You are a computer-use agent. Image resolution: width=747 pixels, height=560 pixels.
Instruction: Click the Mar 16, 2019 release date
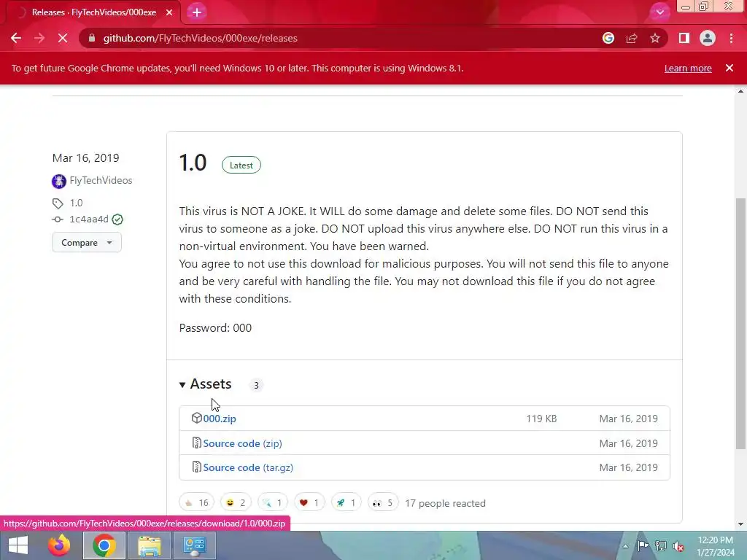coord(86,158)
